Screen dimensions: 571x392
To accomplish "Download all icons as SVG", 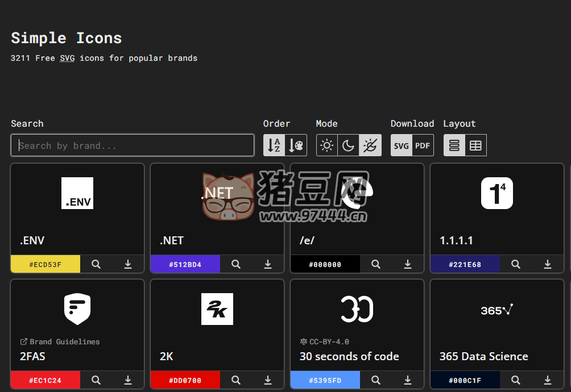I will (401, 145).
